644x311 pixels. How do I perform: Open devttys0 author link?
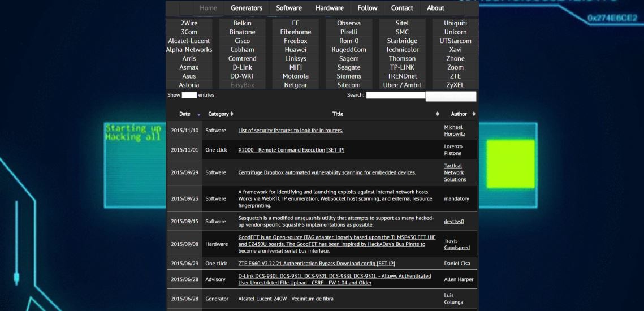click(454, 222)
